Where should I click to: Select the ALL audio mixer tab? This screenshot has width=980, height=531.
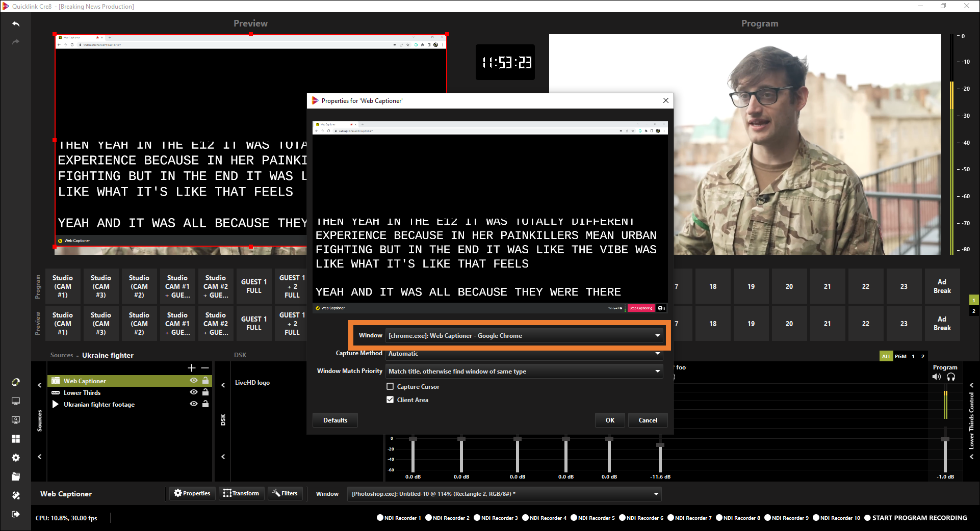pyautogui.click(x=886, y=356)
